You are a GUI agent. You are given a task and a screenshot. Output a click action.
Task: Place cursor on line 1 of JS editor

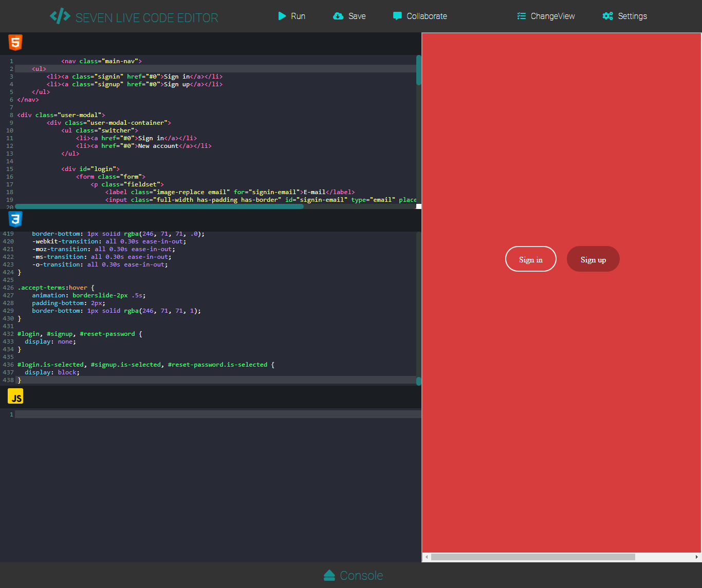103,414
